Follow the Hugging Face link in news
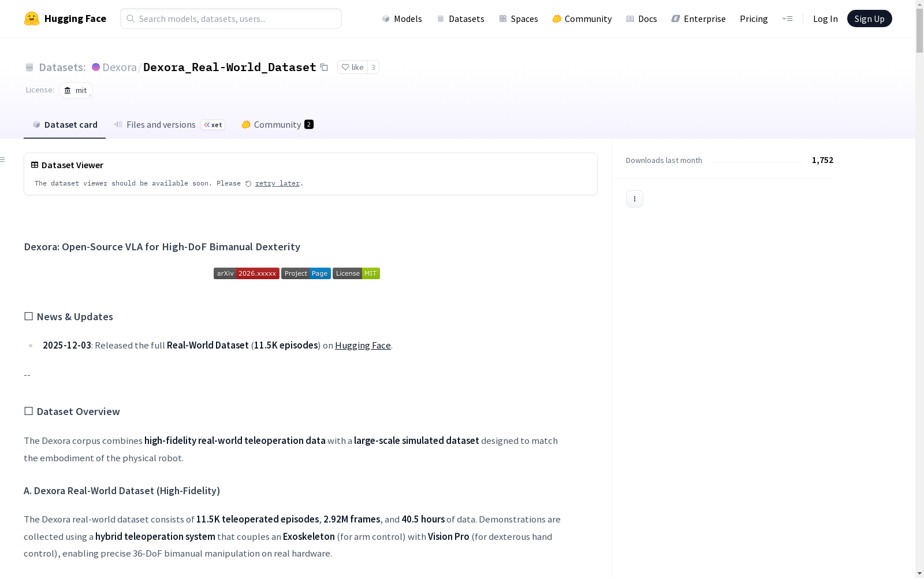The width and height of the screenshot is (924, 578). pyautogui.click(x=363, y=346)
